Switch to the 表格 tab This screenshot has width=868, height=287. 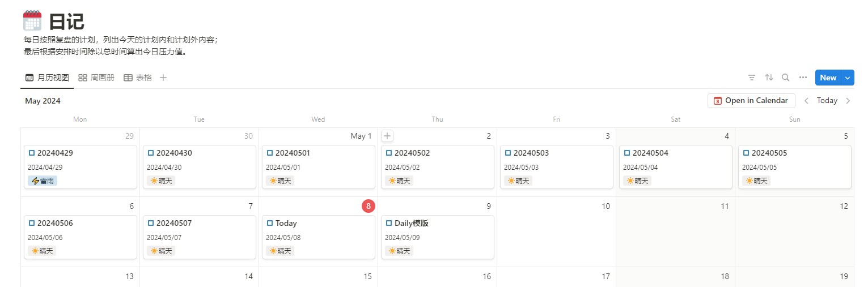(138, 78)
